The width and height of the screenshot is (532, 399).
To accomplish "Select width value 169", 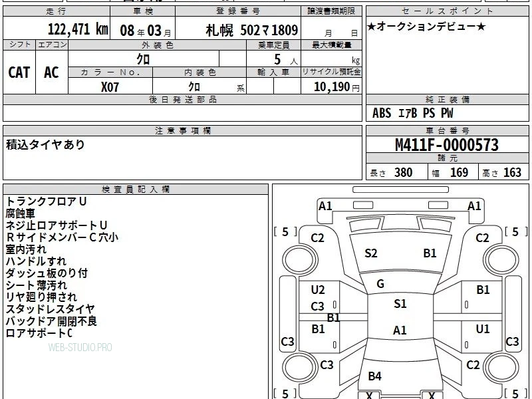I will (459, 173).
